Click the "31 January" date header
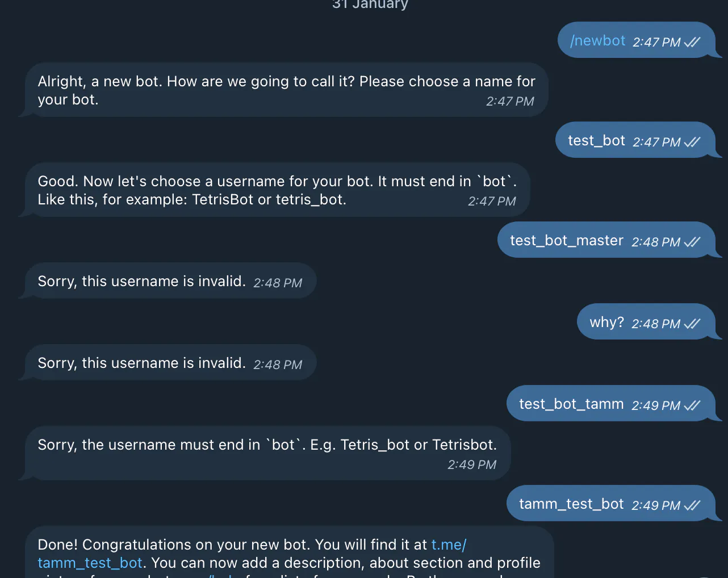728x578 pixels. 370,5
